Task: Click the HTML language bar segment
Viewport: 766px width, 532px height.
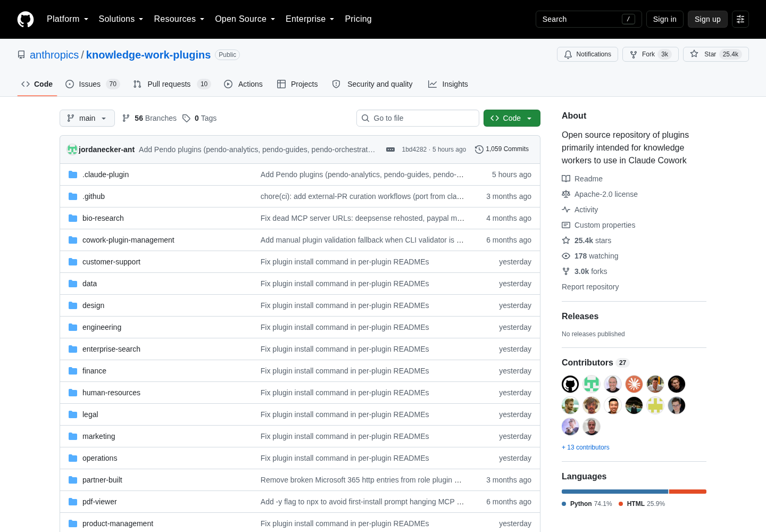Action: 688,492
